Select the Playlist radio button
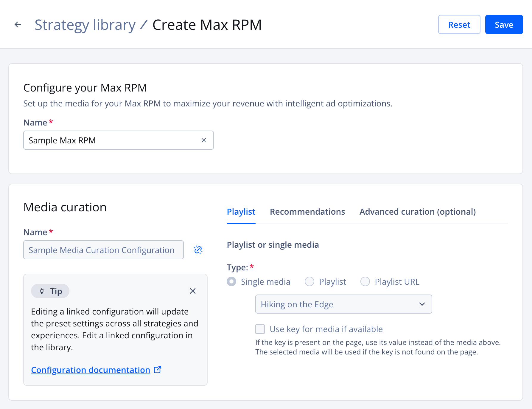The height and width of the screenshot is (409, 532). point(309,281)
